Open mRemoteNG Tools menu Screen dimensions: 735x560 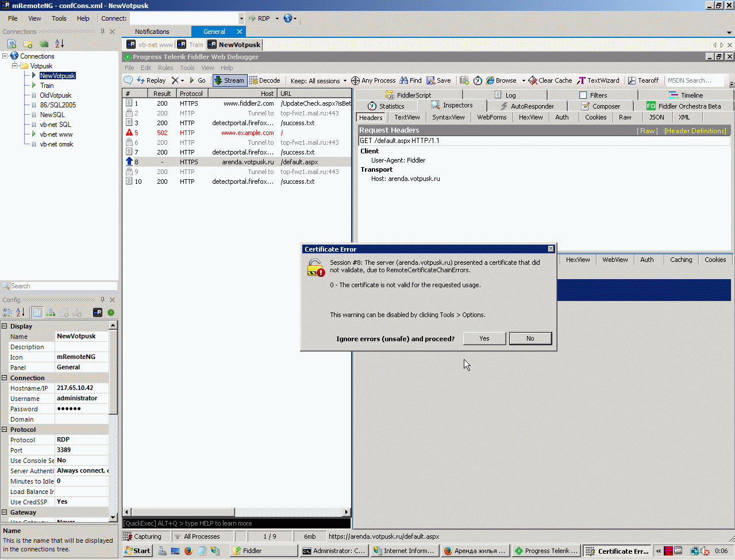pos(59,18)
